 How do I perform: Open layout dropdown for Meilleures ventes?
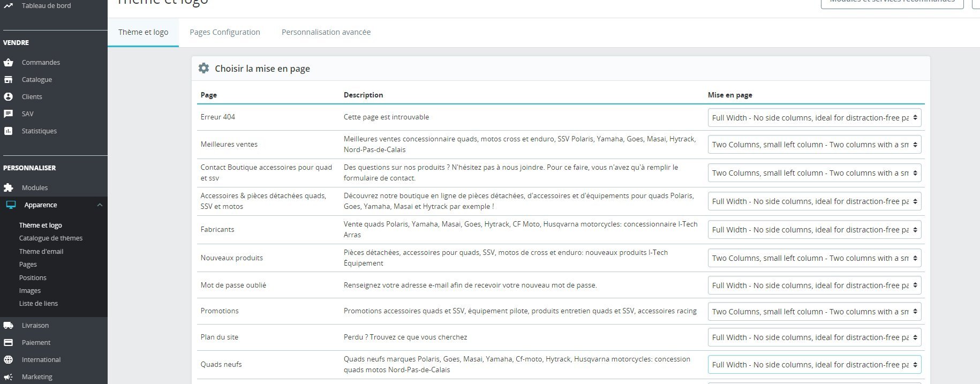pos(815,145)
